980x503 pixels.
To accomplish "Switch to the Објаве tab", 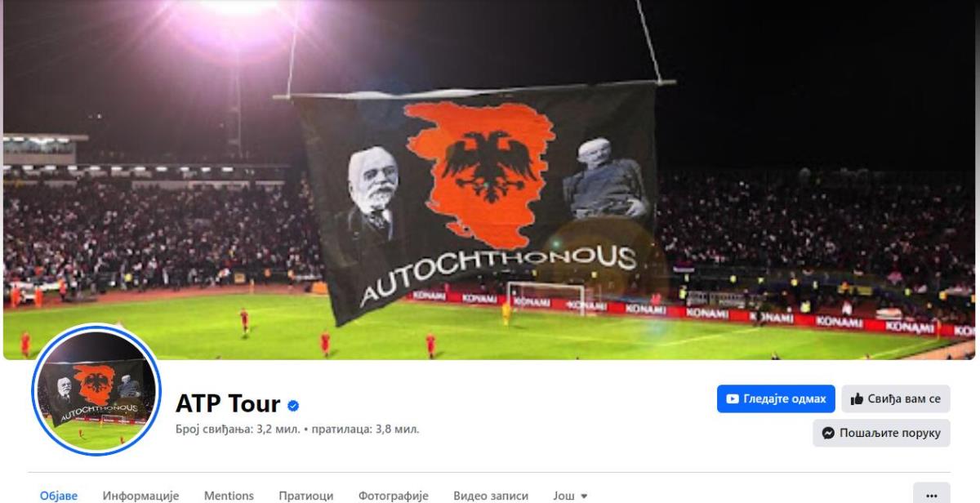I will 59,496.
